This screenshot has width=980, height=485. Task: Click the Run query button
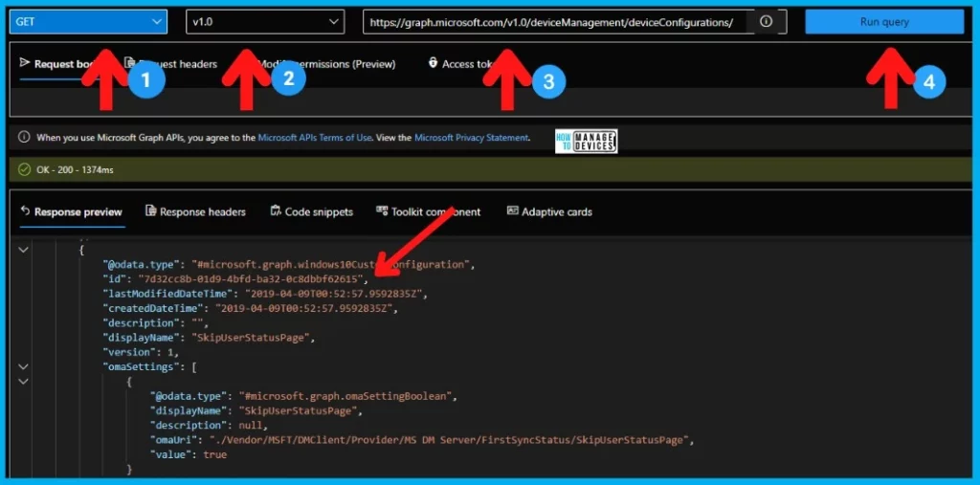coord(884,22)
